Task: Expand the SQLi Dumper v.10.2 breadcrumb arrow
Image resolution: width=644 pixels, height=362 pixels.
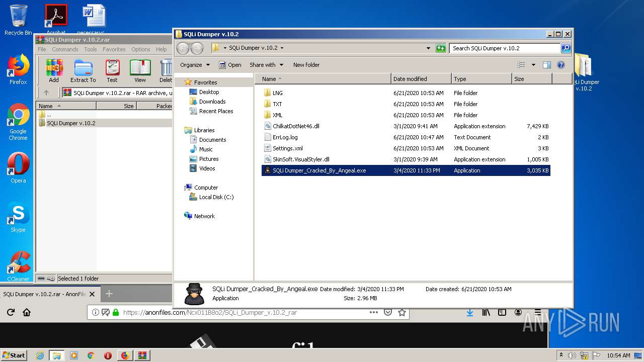Action: (x=282, y=48)
